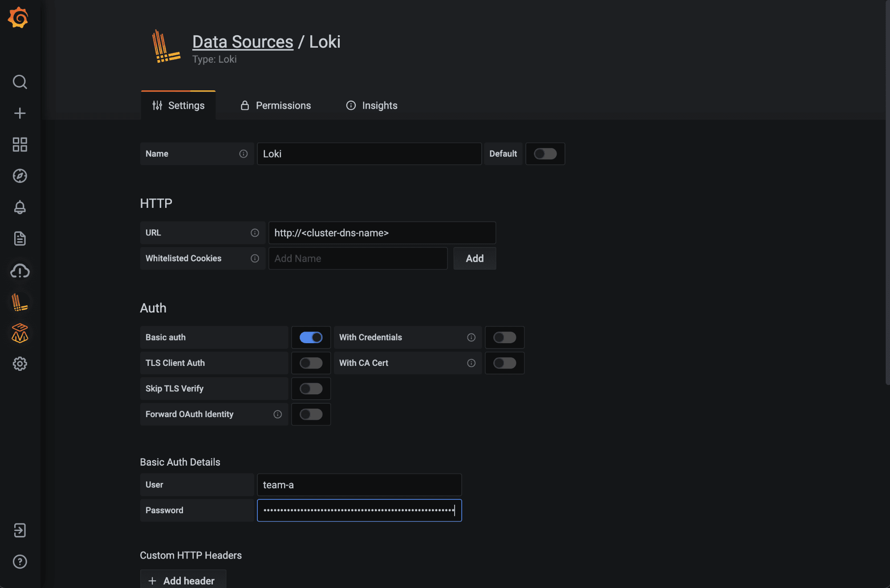Open the Loki logs sidebar icon
890x588 pixels.
coord(20,302)
